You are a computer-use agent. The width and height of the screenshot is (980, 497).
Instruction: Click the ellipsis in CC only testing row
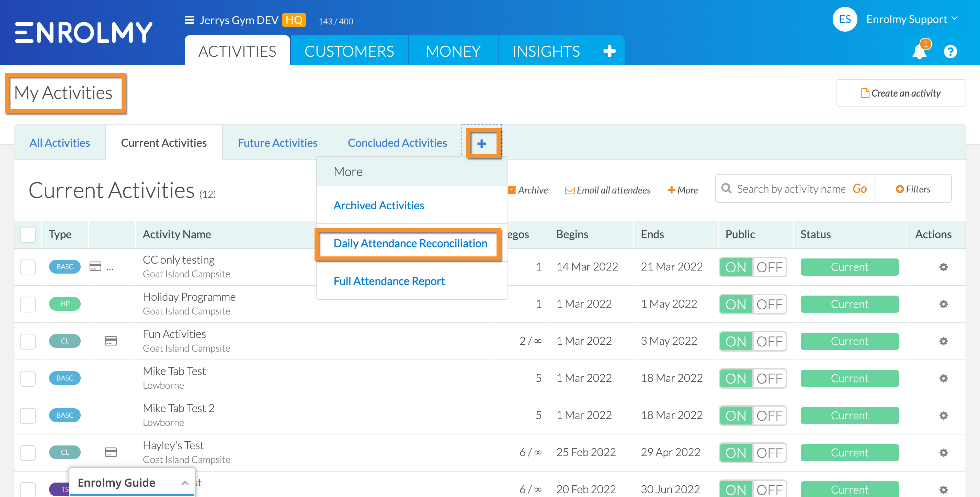[110, 268]
